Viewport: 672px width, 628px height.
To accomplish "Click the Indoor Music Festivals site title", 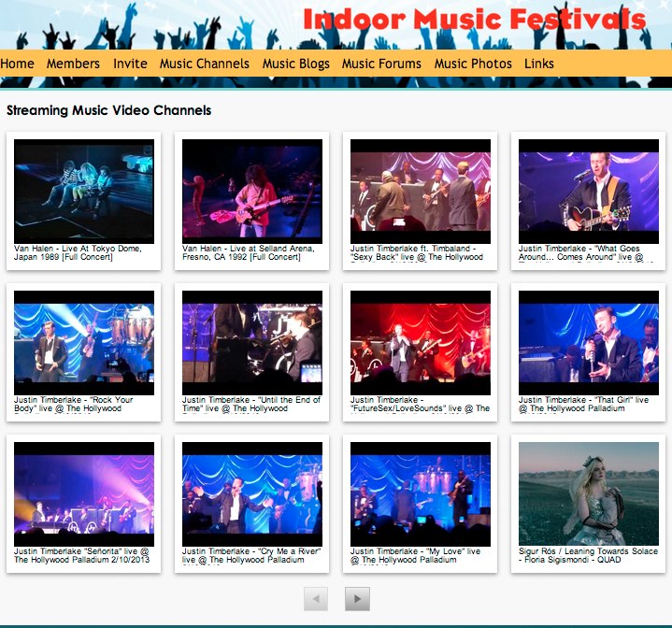I will point(474,21).
